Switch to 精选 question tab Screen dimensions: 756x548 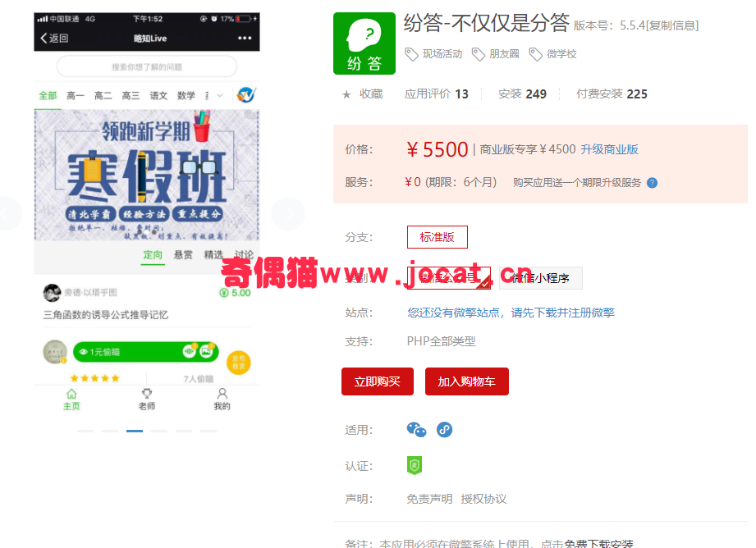213,255
